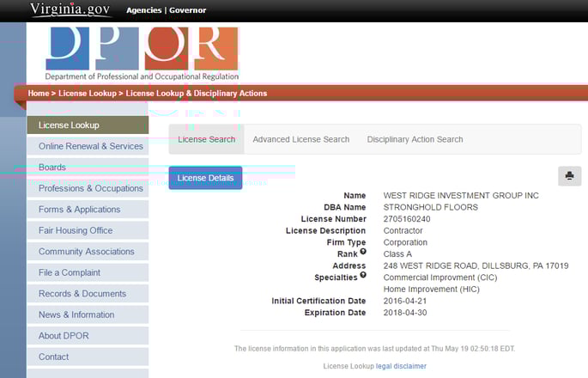The width and height of the screenshot is (588, 378).
Task: Switch to Disciplinary Action Search tab
Action: pyautogui.click(x=415, y=139)
